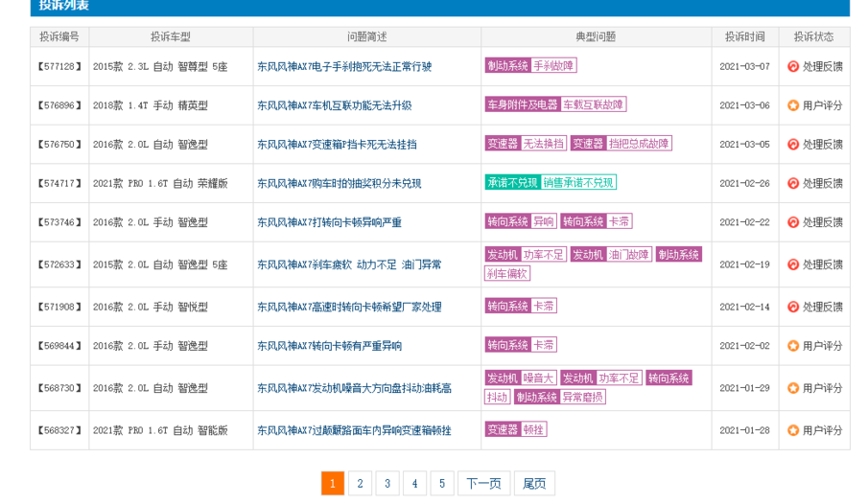
Task: Click status icon for complaint 571908
Action: point(793,307)
